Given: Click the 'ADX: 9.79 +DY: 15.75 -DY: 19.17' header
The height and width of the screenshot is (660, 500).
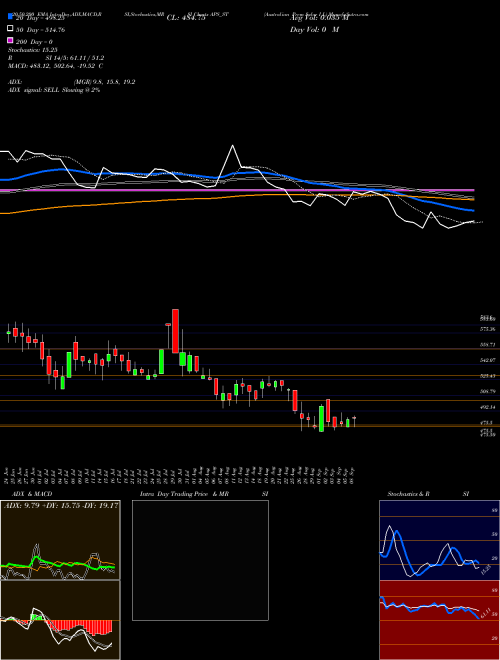Looking at the screenshot, I should (61, 506).
